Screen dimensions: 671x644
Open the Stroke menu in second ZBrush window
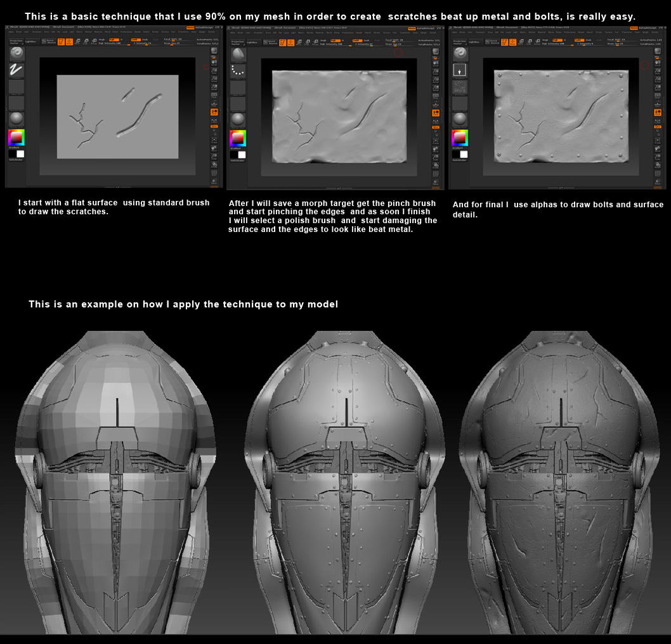(377, 33)
